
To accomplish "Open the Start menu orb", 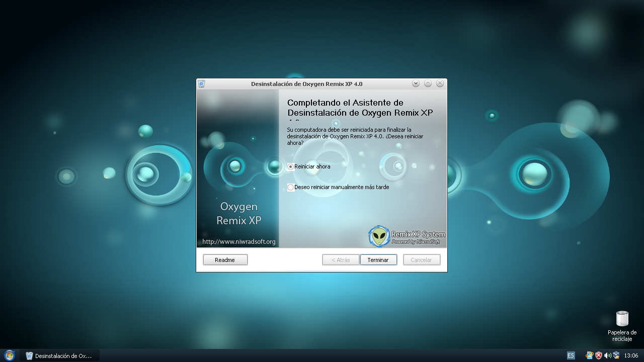I will 9,355.
